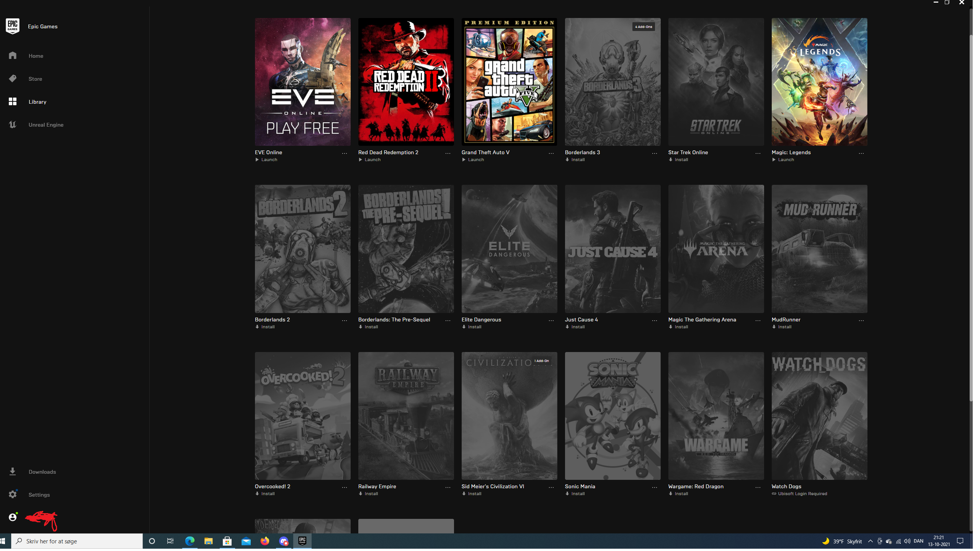The image size is (980, 551).
Task: Open Grand Theft Auto V options menu
Action: pyautogui.click(x=551, y=153)
